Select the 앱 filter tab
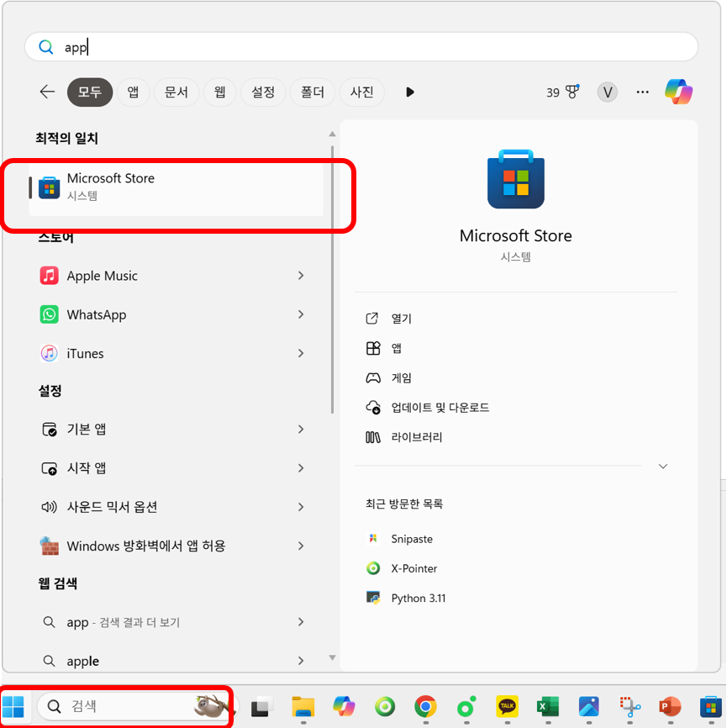The height and width of the screenshot is (728, 727). click(x=134, y=92)
